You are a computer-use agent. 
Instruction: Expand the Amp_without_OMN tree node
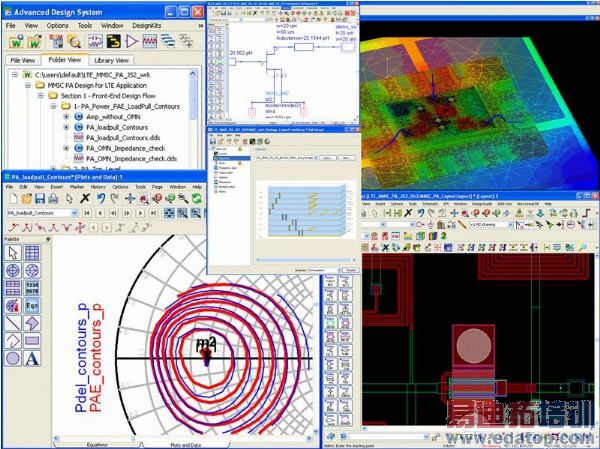66,117
